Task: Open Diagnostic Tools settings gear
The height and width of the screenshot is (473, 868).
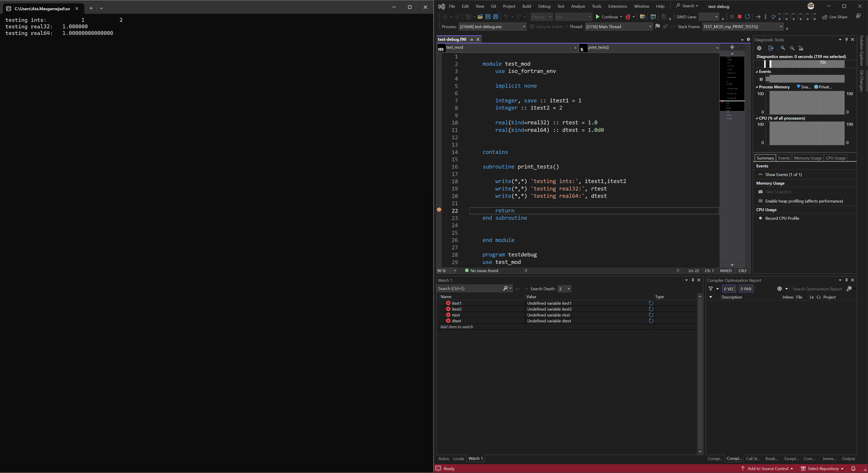Action: point(759,48)
